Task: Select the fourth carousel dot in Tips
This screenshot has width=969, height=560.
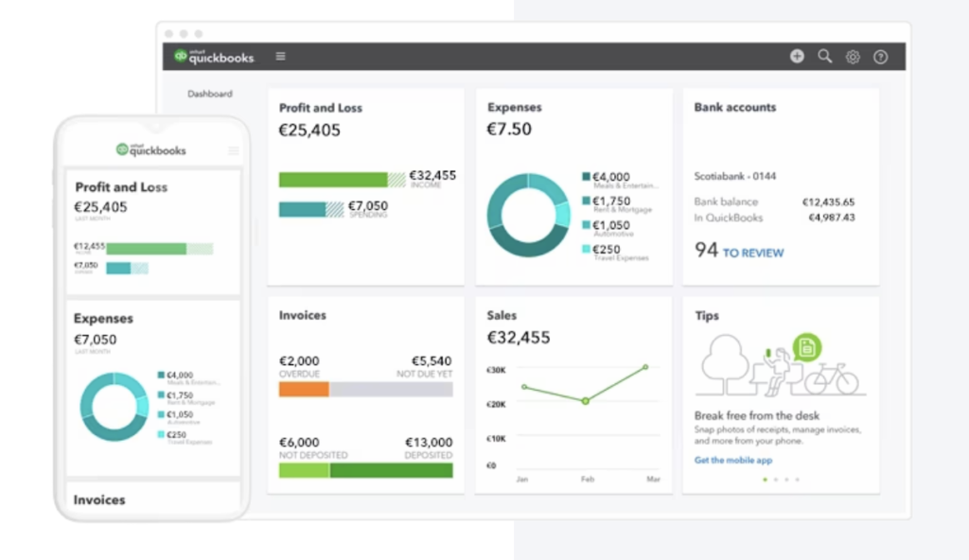Action: (797, 480)
